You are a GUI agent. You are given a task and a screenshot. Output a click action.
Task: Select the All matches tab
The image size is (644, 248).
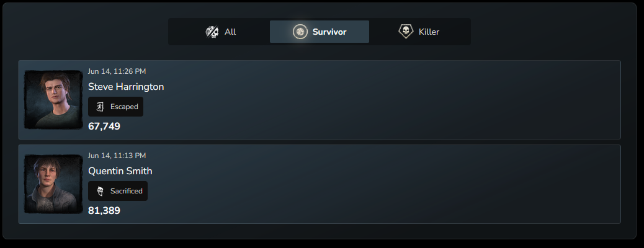tap(220, 32)
